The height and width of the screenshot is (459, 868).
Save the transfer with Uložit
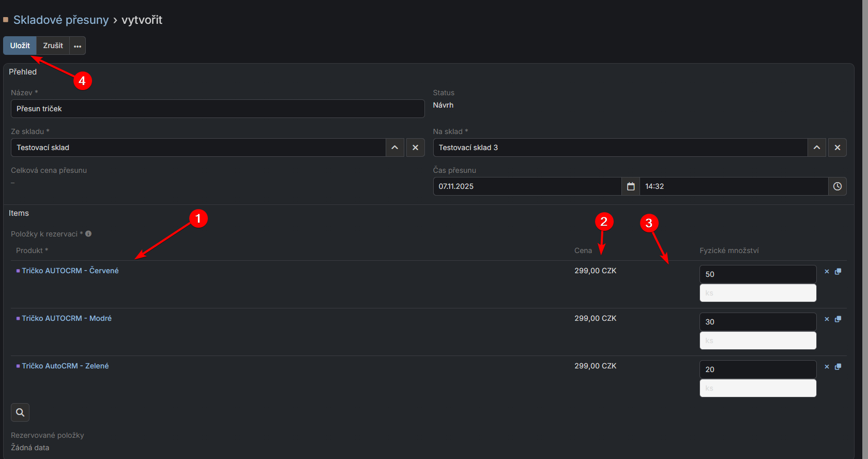coord(20,46)
